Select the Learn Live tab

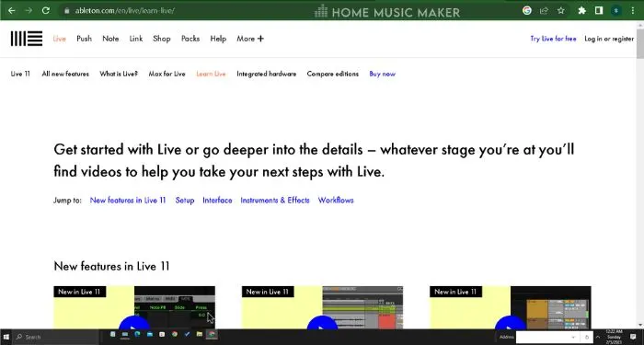coord(211,74)
